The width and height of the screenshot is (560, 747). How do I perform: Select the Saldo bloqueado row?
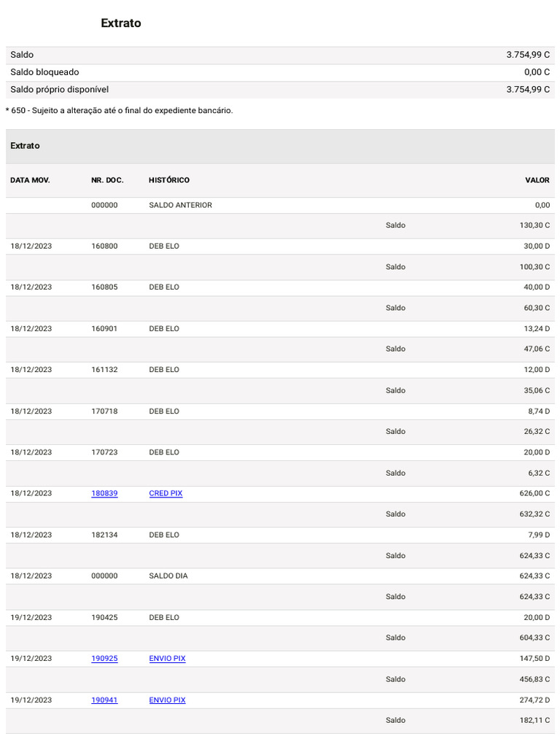(x=280, y=72)
